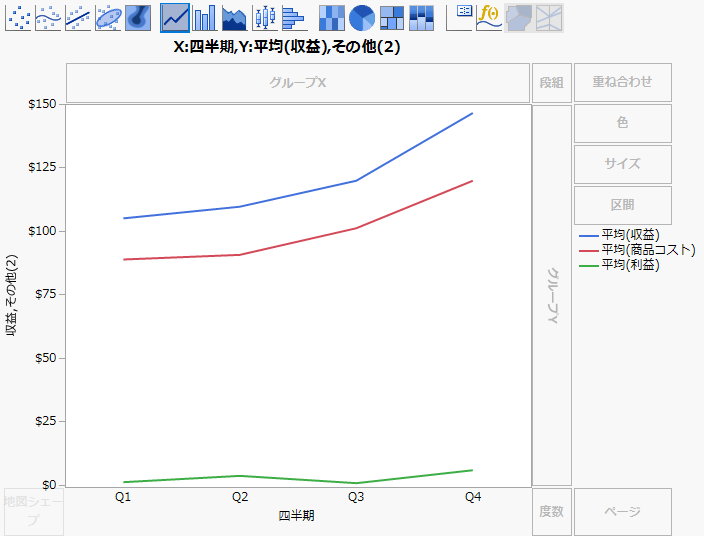Click the 度数 frequency drop zone

click(552, 511)
